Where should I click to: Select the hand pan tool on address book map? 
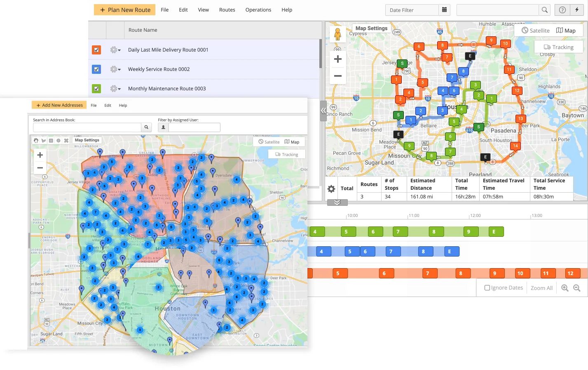36,141
